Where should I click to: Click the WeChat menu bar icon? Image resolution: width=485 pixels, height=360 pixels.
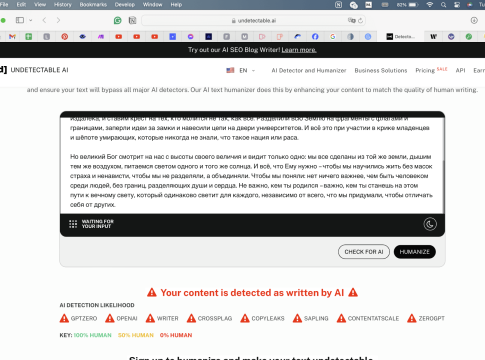(x=354, y=5)
